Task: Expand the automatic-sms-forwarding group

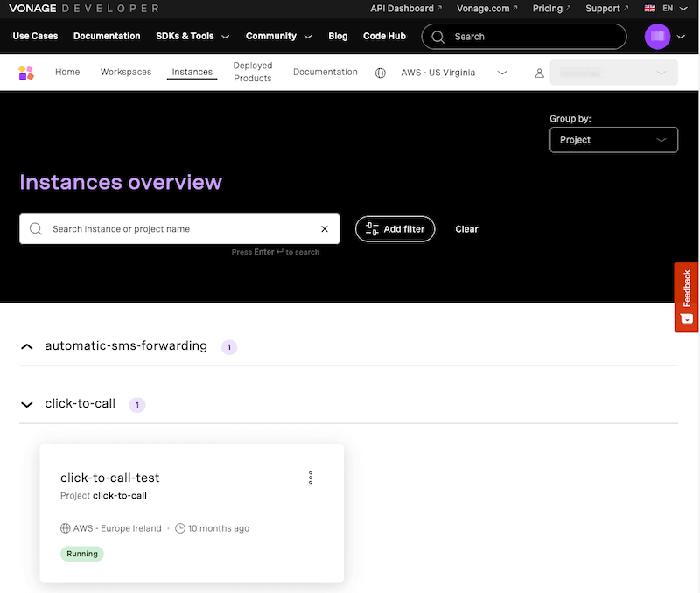Action: coord(26,346)
